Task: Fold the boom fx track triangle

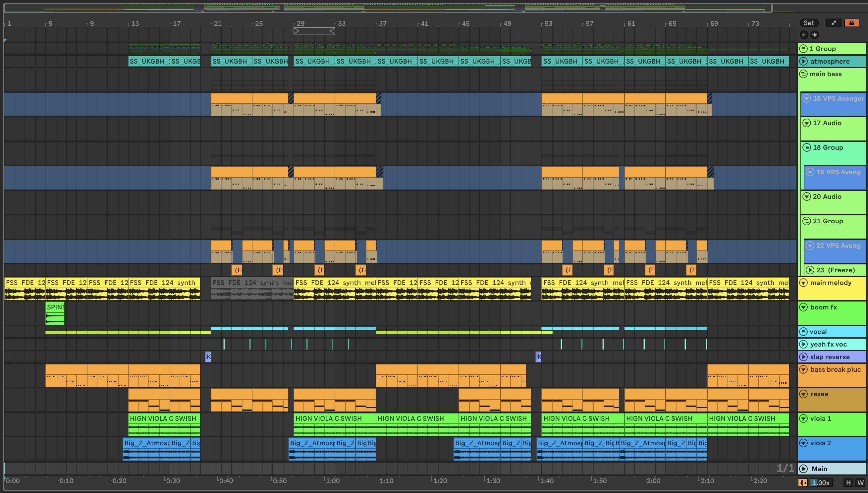Action: [x=803, y=307]
